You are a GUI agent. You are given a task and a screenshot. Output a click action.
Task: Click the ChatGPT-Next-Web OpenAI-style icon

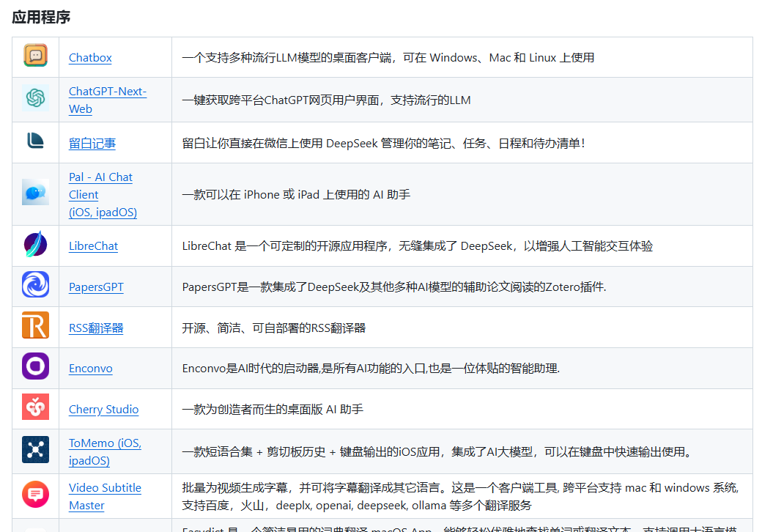(x=34, y=100)
